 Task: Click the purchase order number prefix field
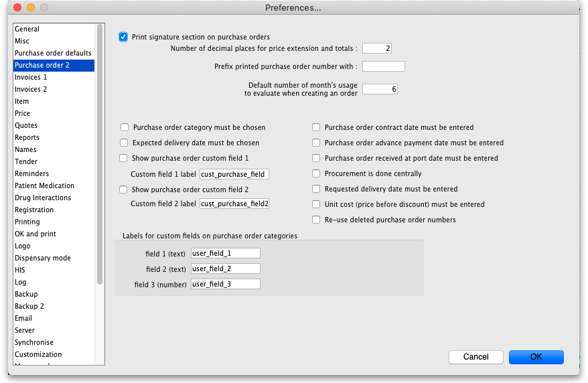coord(383,66)
